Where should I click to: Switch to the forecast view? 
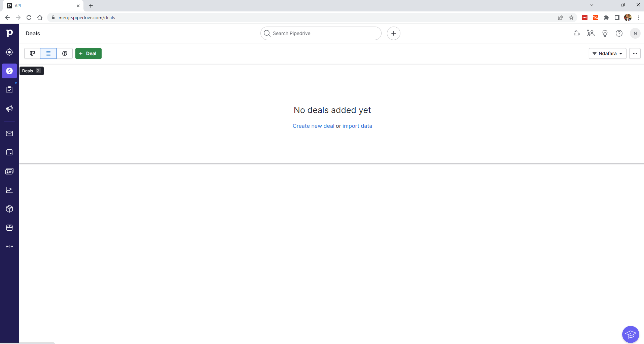[65, 53]
